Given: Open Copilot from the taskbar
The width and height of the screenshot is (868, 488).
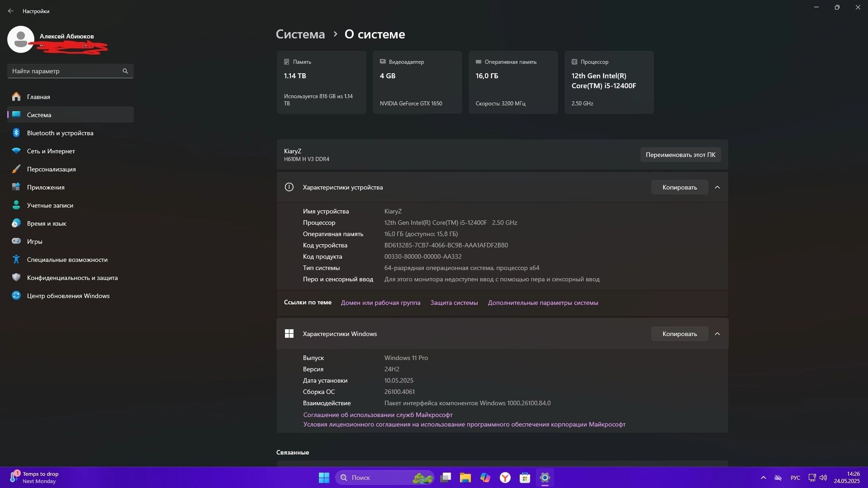Looking at the screenshot, I should pyautogui.click(x=485, y=478).
